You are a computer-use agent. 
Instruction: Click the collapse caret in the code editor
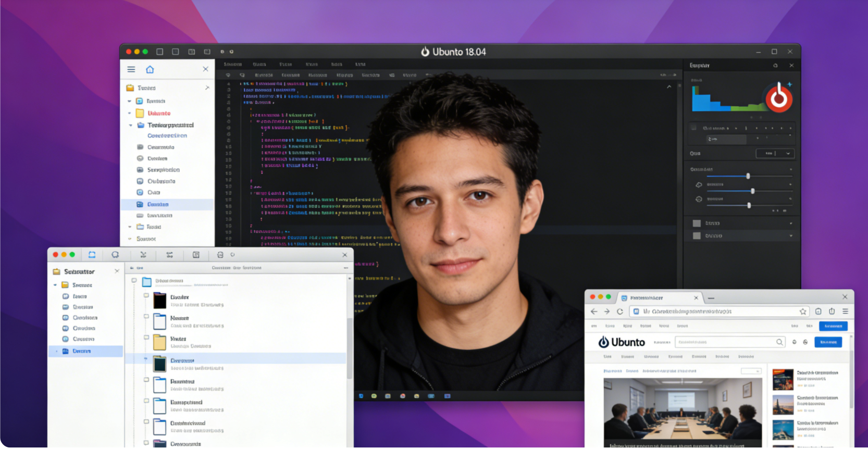(x=669, y=87)
